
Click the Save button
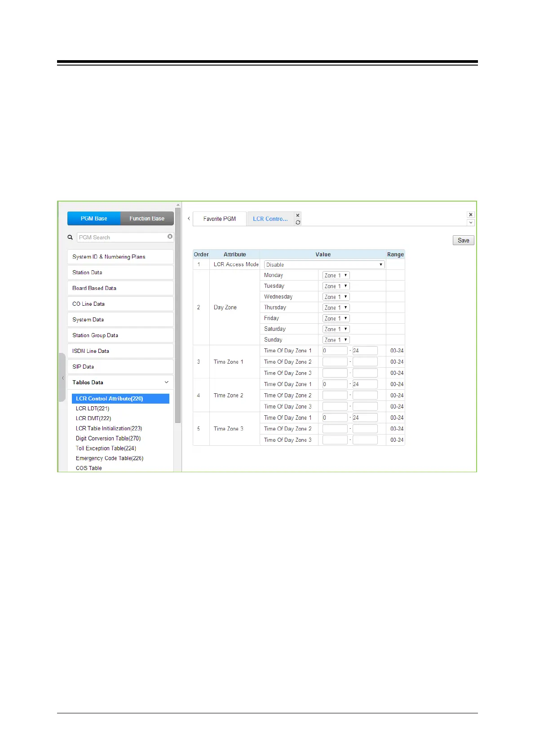[463, 240]
